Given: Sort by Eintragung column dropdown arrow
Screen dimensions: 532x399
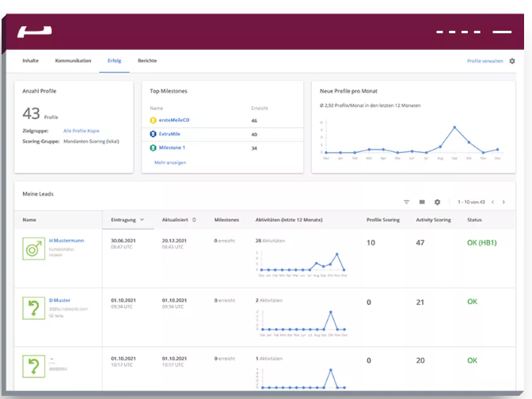Looking at the screenshot, I should 142,219.
